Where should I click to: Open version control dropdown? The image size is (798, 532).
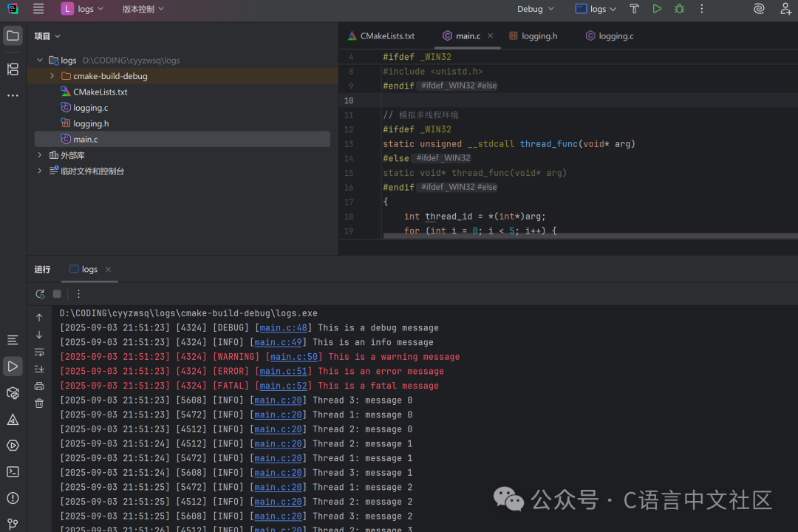click(x=143, y=9)
